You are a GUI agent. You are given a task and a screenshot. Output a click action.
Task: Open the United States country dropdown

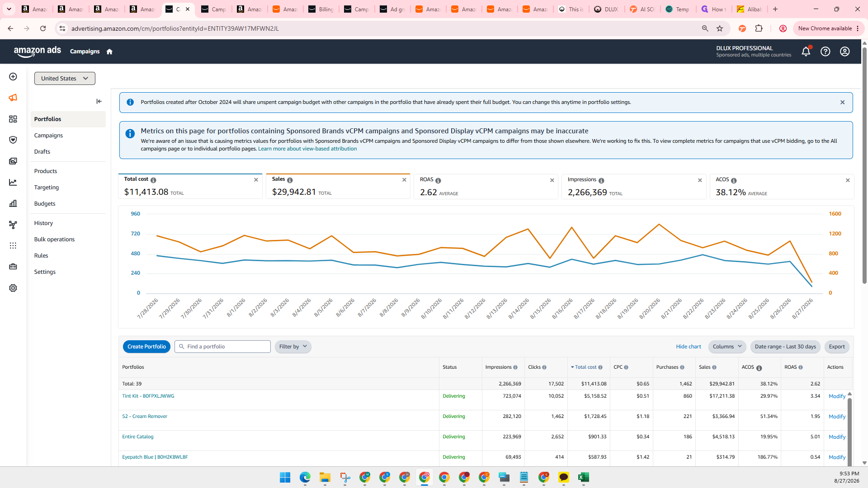pyautogui.click(x=65, y=78)
